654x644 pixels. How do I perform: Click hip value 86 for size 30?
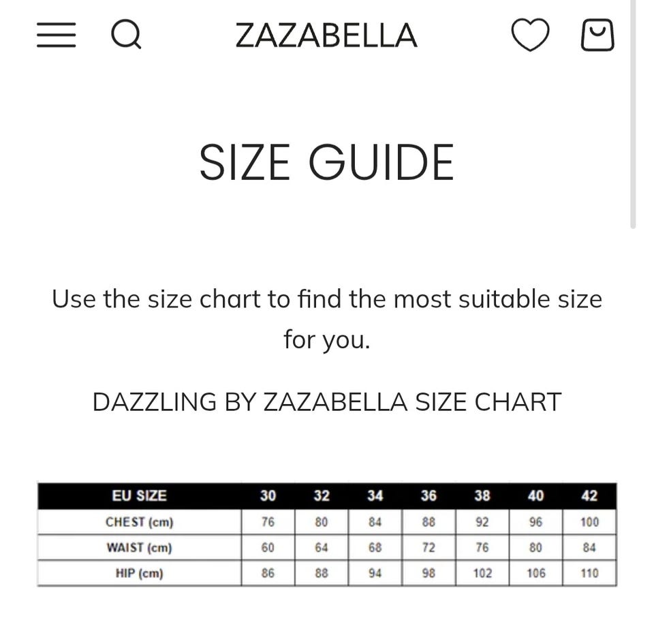[268, 573]
